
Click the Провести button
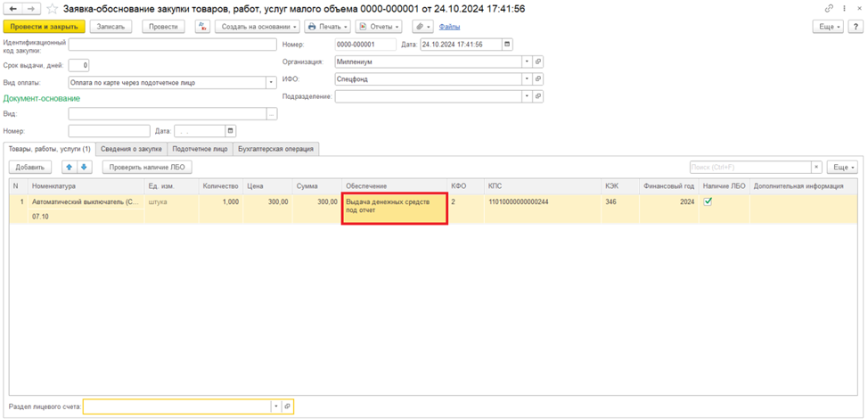point(163,27)
